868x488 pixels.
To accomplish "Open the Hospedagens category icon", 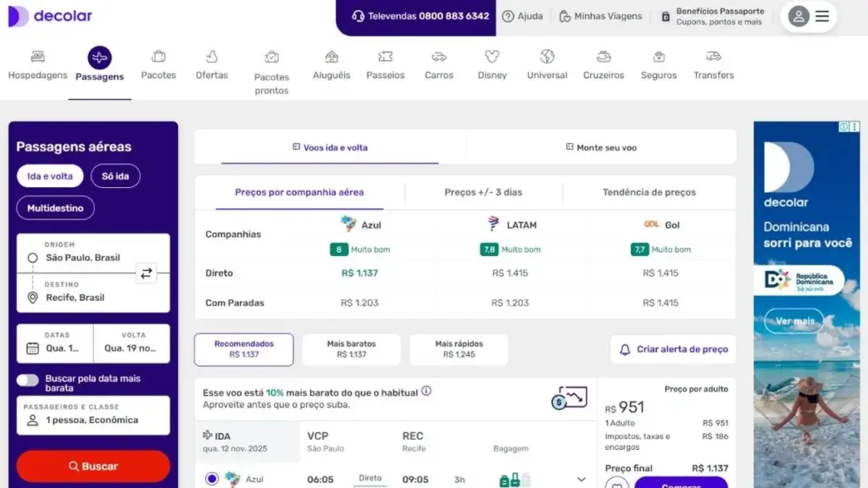I will [37, 57].
